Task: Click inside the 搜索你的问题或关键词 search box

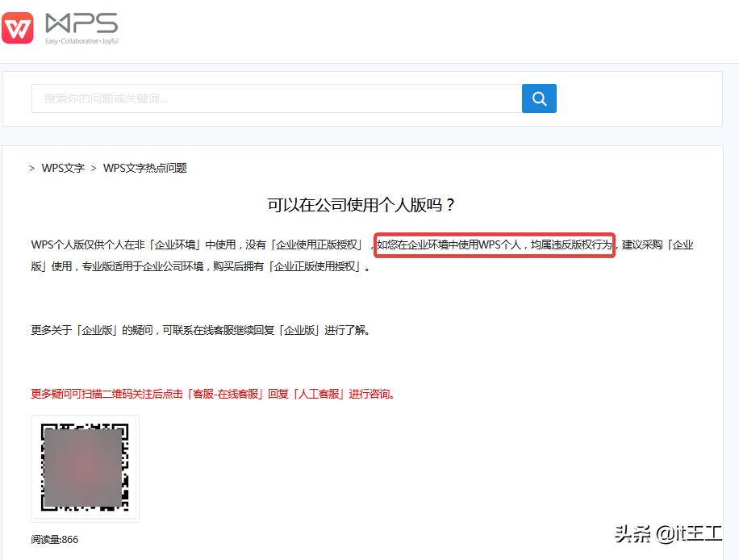Action: (274, 98)
